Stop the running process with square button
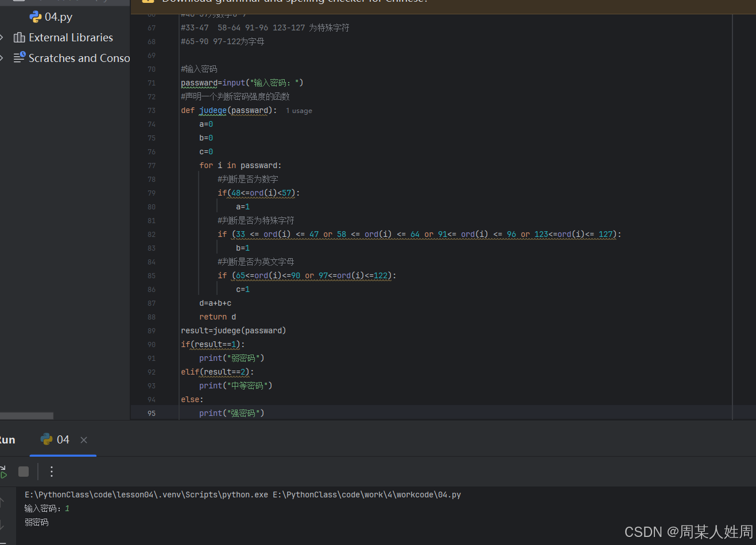 tap(24, 472)
